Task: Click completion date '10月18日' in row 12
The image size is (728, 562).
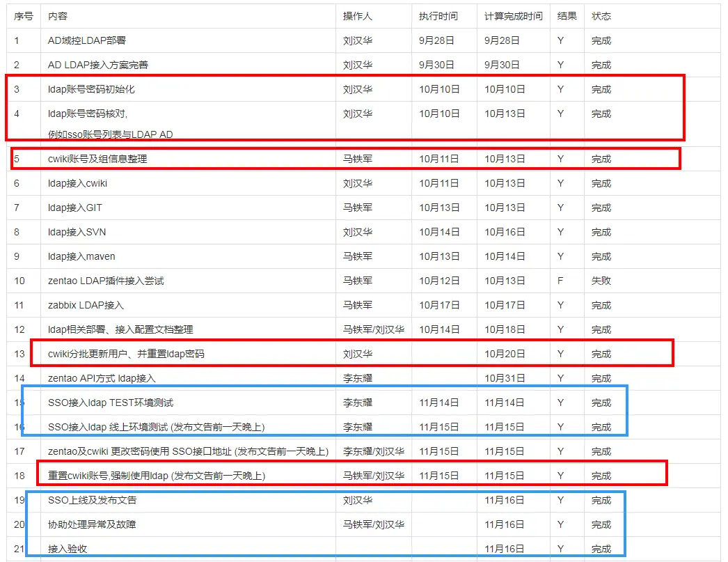Action: (505, 330)
